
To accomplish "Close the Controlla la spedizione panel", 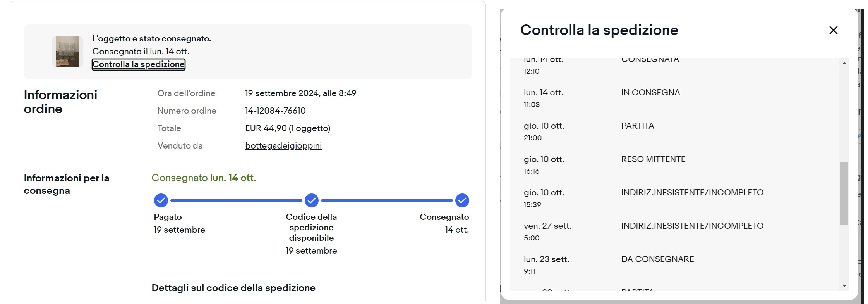I will [x=833, y=30].
